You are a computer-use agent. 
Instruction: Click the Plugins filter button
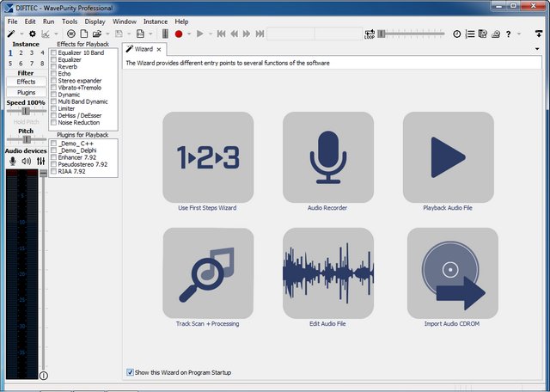(26, 92)
